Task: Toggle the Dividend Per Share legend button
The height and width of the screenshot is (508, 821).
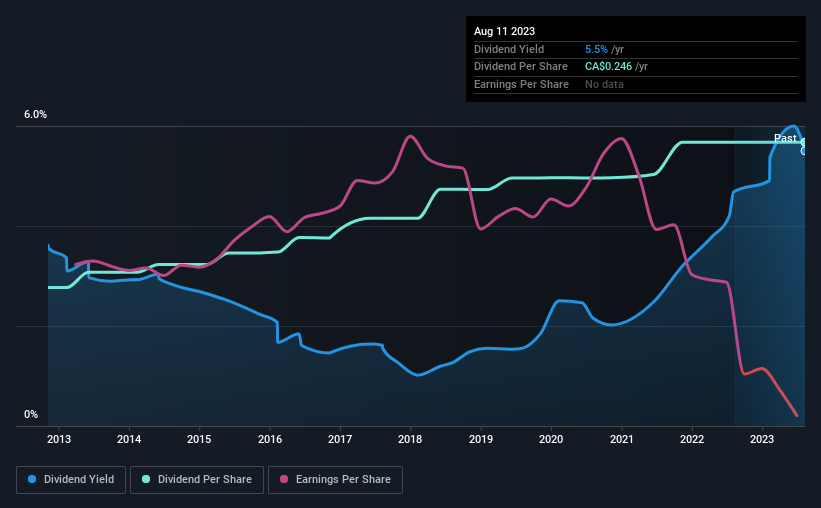Action: point(197,480)
